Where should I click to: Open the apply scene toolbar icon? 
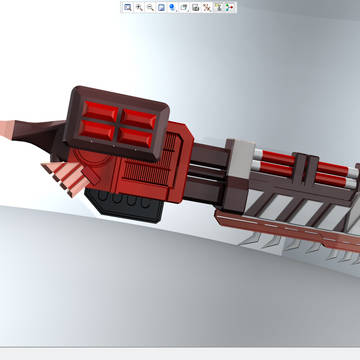(x=218, y=7)
